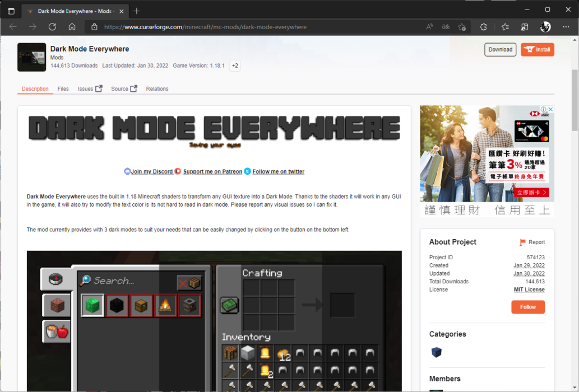The width and height of the screenshot is (579, 392).
Task: Switch to the Relations tab
Action: pyautogui.click(x=157, y=89)
